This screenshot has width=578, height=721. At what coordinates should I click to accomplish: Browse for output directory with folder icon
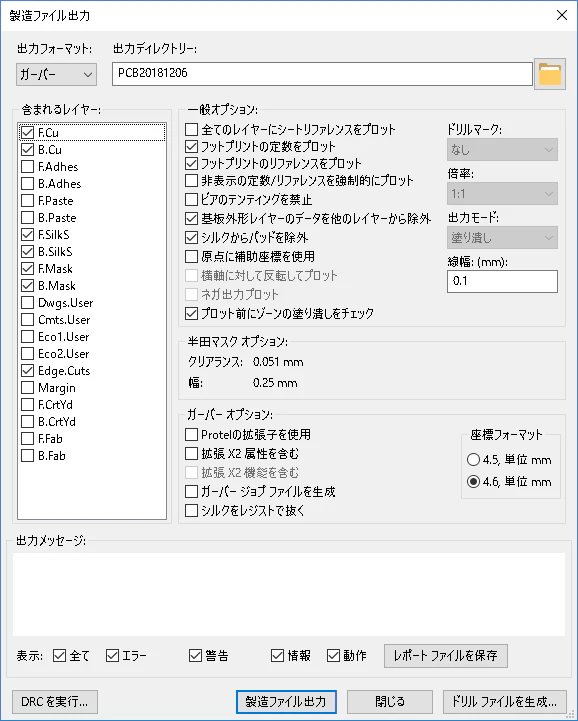pyautogui.click(x=549, y=74)
